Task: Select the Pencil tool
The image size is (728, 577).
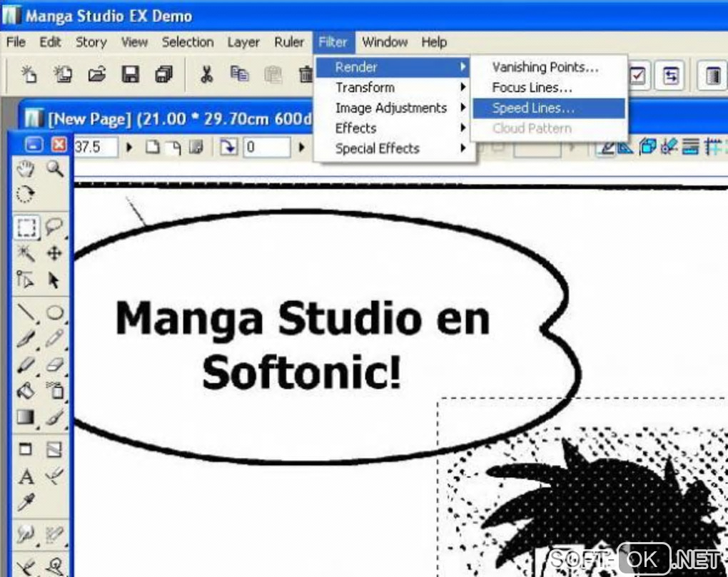Action: coord(55,338)
